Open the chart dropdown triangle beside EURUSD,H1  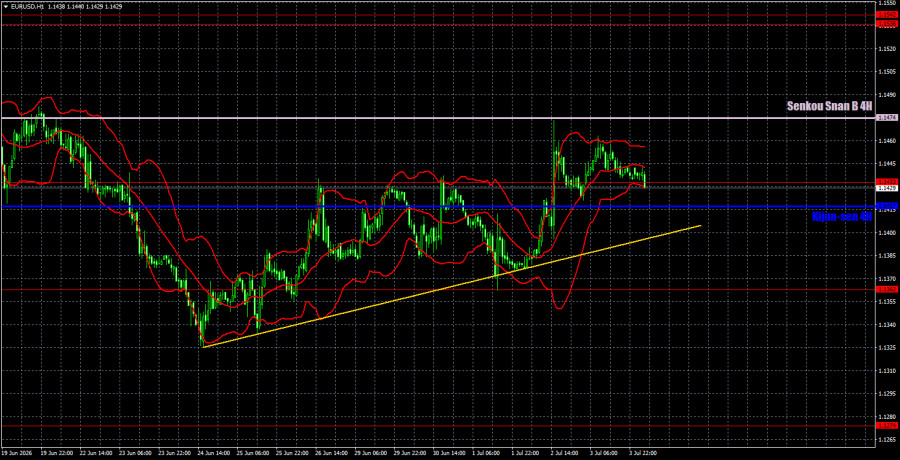coord(5,4)
